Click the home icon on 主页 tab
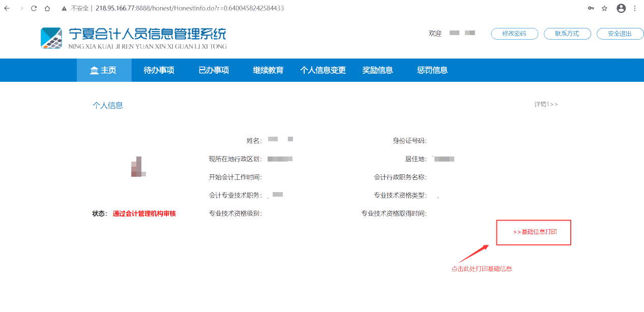 [94, 70]
